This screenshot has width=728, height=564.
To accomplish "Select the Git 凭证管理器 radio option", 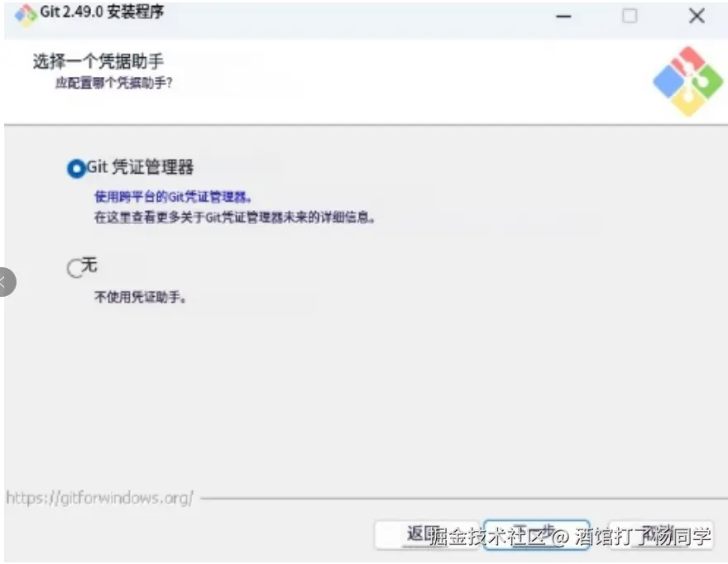I will tap(77, 168).
